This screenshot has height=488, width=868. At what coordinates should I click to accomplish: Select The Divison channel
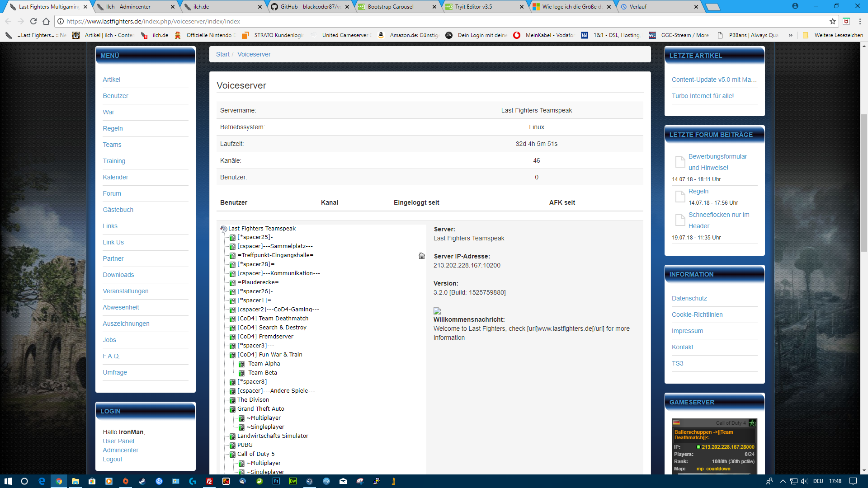[253, 400]
